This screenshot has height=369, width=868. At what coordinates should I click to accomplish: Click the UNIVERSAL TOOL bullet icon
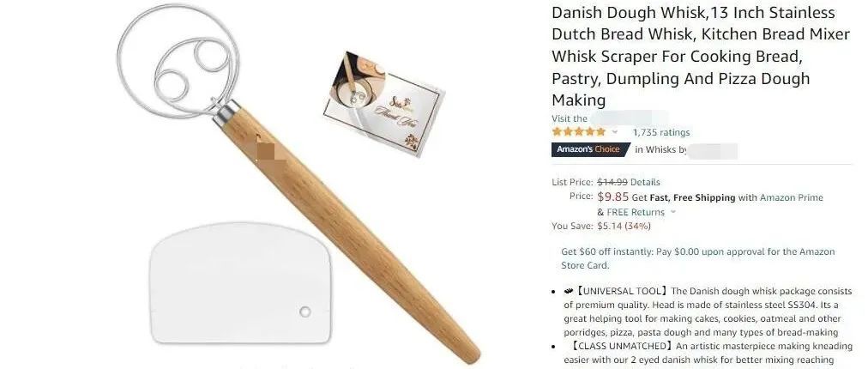coord(569,291)
